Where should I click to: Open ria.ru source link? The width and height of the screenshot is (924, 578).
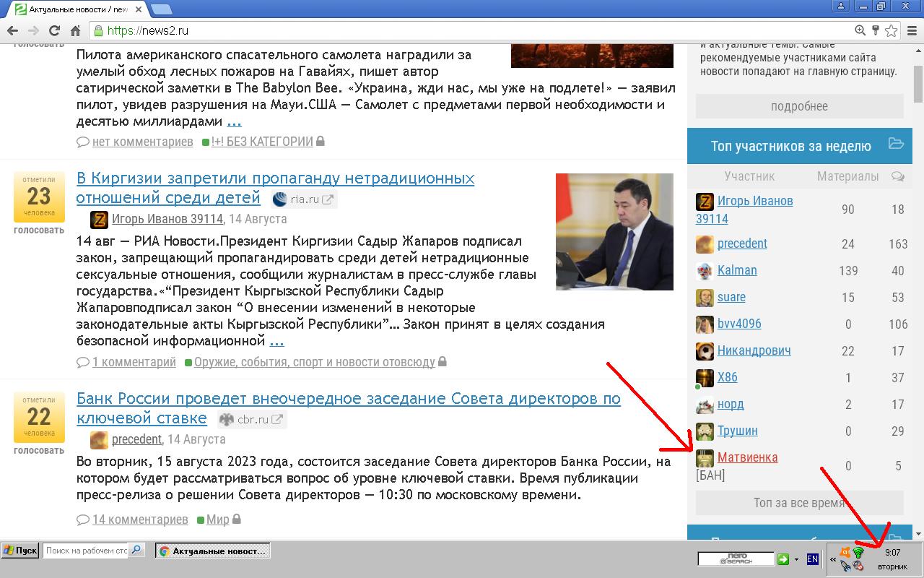tap(305, 199)
